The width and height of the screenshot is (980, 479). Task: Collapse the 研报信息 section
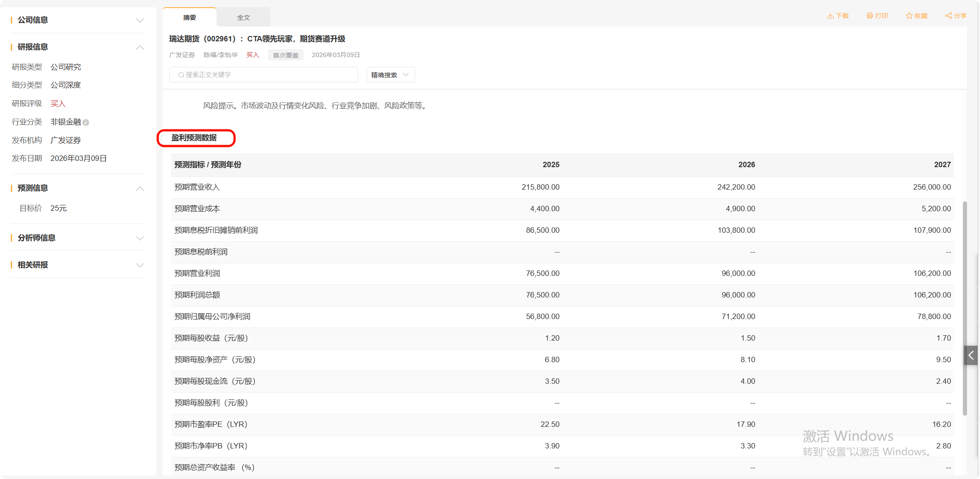140,47
